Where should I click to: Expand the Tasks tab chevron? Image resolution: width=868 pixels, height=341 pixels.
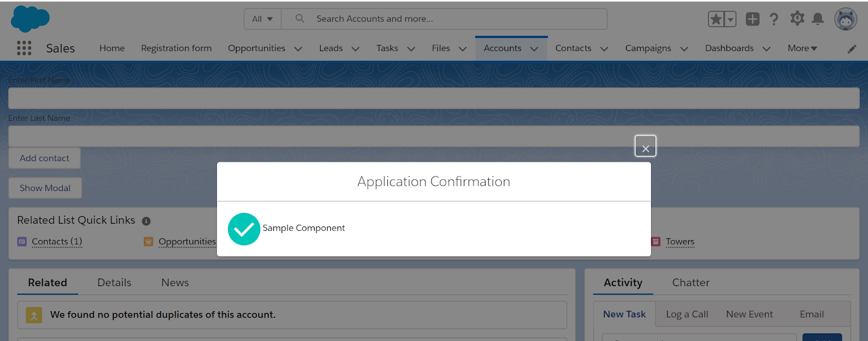pos(411,49)
